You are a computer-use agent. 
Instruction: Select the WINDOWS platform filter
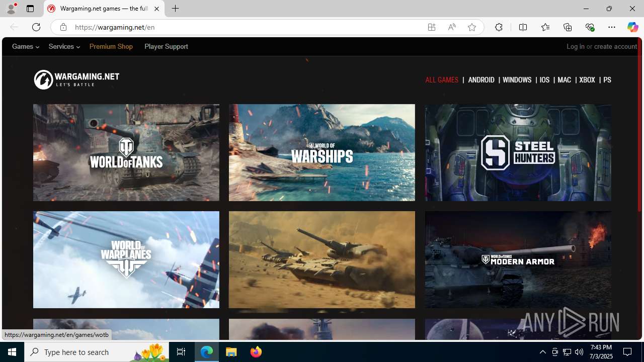[x=517, y=80]
